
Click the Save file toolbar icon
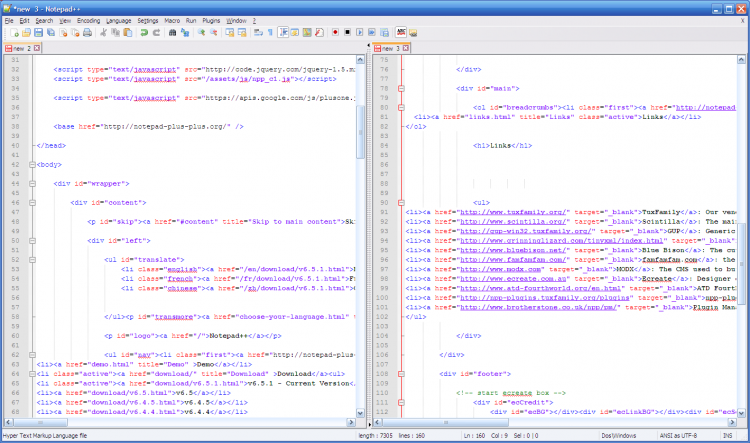pos(36,33)
